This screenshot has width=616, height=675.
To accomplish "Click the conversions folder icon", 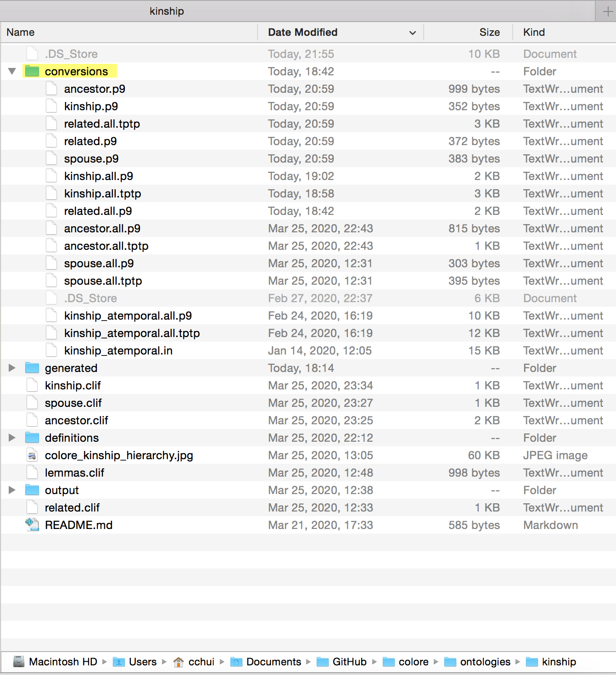I will [32, 71].
